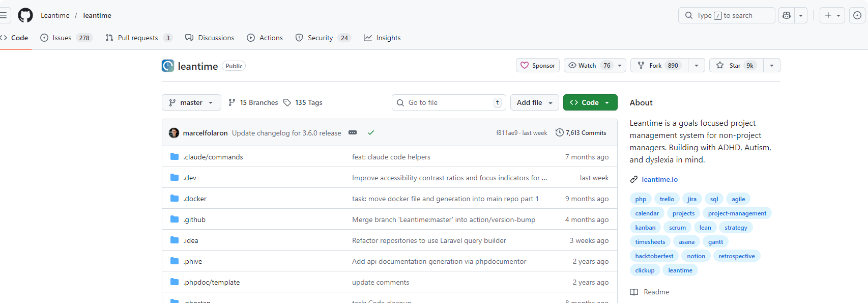Star the leantime repository
The height and width of the screenshot is (303, 868).
736,65
